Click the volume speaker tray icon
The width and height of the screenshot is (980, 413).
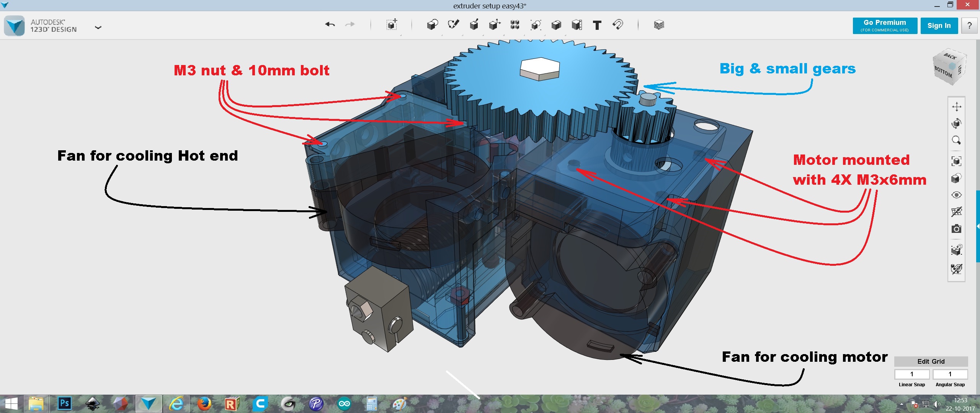click(x=936, y=404)
